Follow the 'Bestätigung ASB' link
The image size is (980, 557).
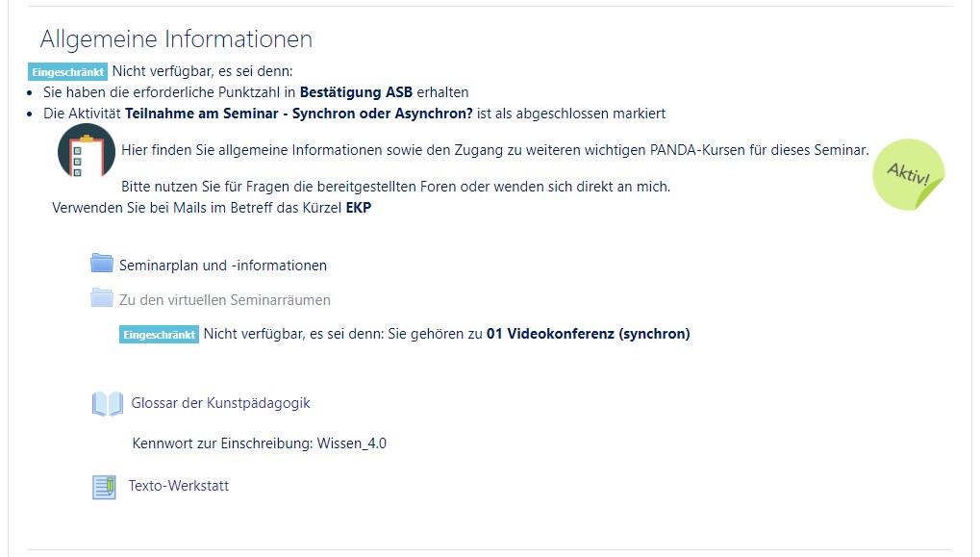point(356,92)
